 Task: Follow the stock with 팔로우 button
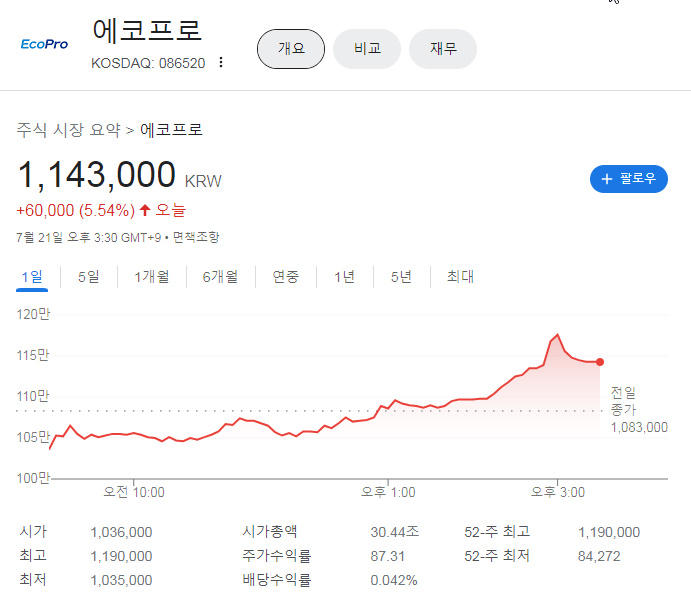629,179
